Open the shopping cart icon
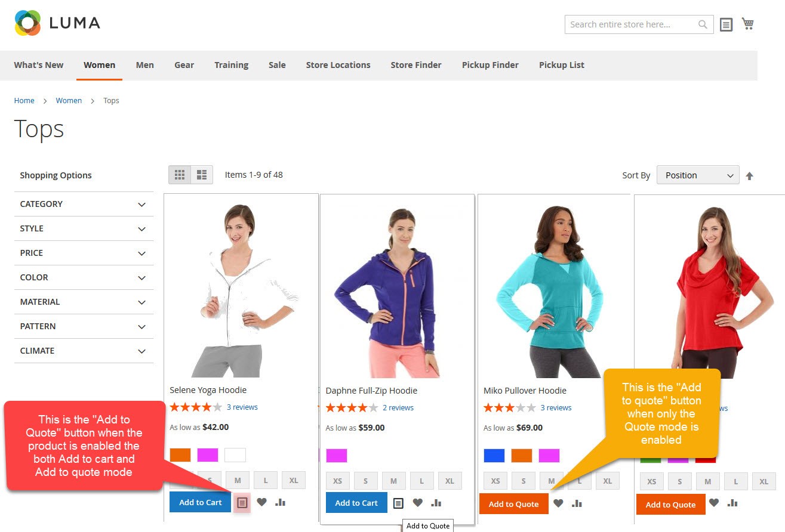Image resolution: width=785 pixels, height=532 pixels. click(x=747, y=24)
